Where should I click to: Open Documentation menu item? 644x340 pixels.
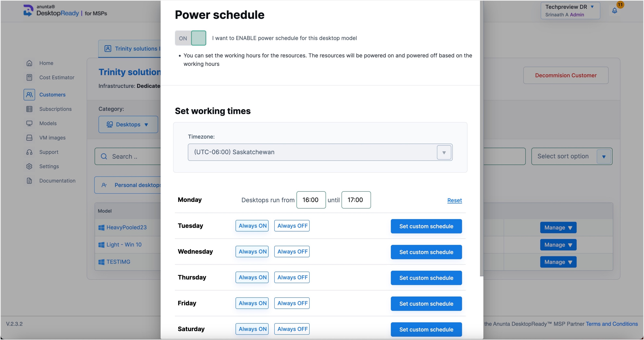click(x=57, y=181)
